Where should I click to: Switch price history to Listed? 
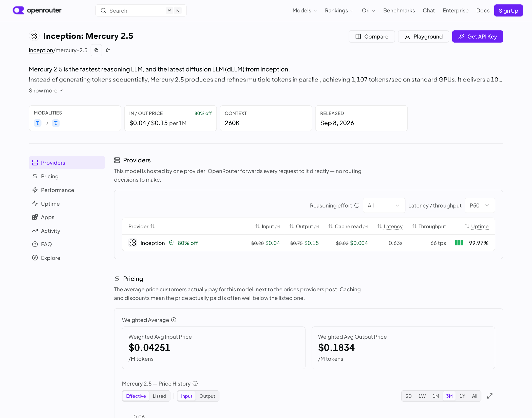click(x=159, y=396)
